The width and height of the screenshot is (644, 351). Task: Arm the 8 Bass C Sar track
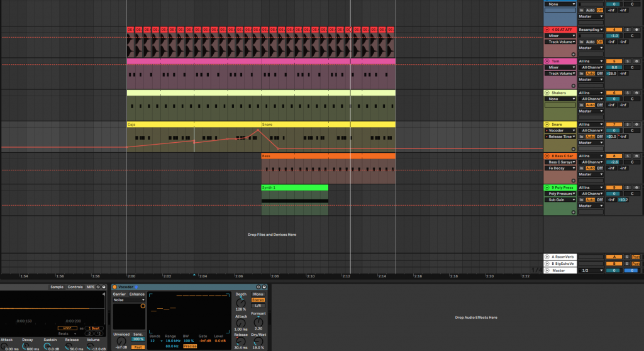636,156
